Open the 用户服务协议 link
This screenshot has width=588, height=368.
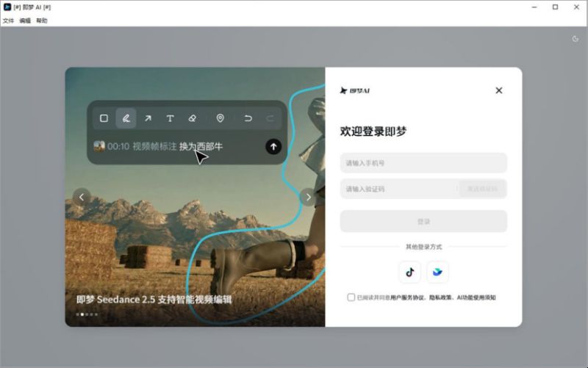click(407, 297)
